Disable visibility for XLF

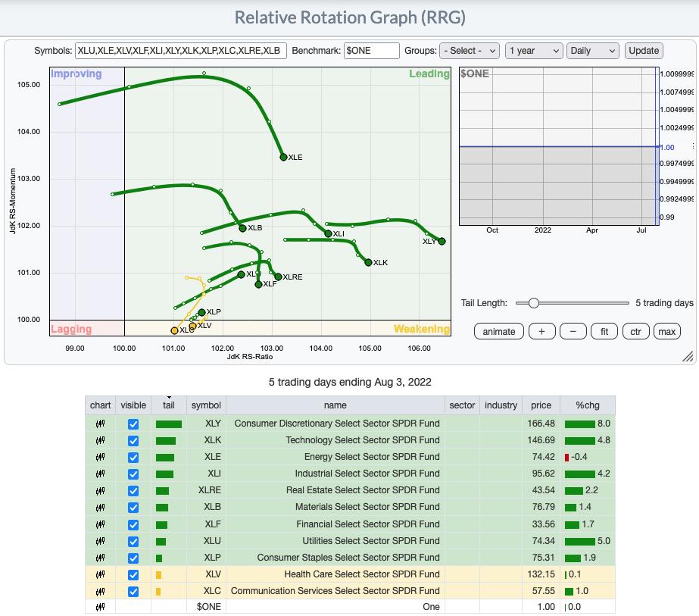click(x=133, y=524)
